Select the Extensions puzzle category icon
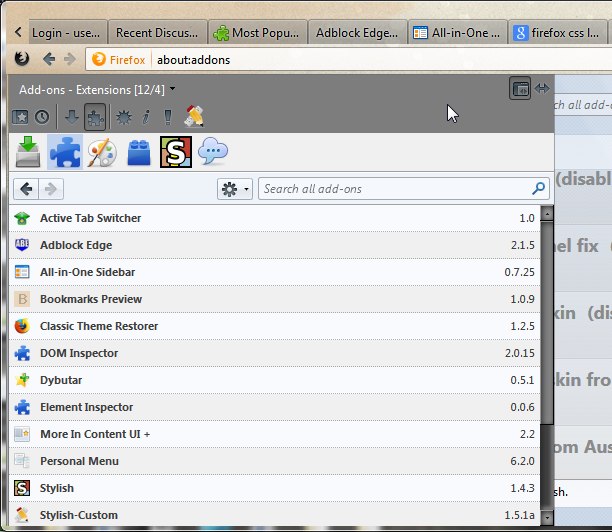 tap(65, 152)
